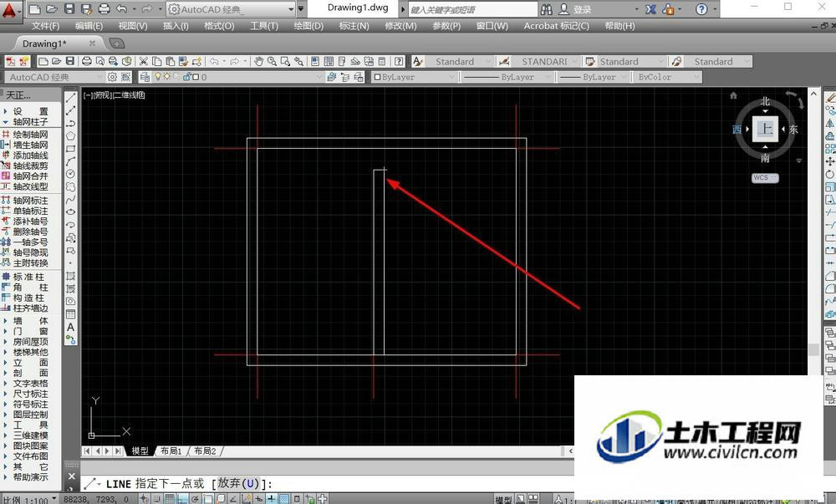
Task: Toggle Transparency display in status bar
Action: click(284, 499)
